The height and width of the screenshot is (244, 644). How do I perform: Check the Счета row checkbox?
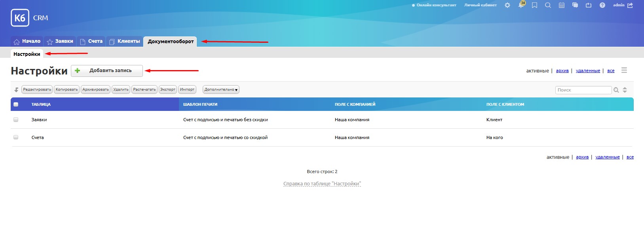pyautogui.click(x=16, y=137)
